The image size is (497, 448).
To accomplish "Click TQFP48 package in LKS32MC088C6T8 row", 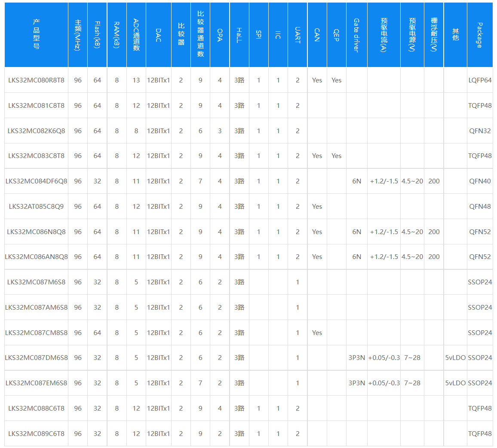I will tap(480, 408).
